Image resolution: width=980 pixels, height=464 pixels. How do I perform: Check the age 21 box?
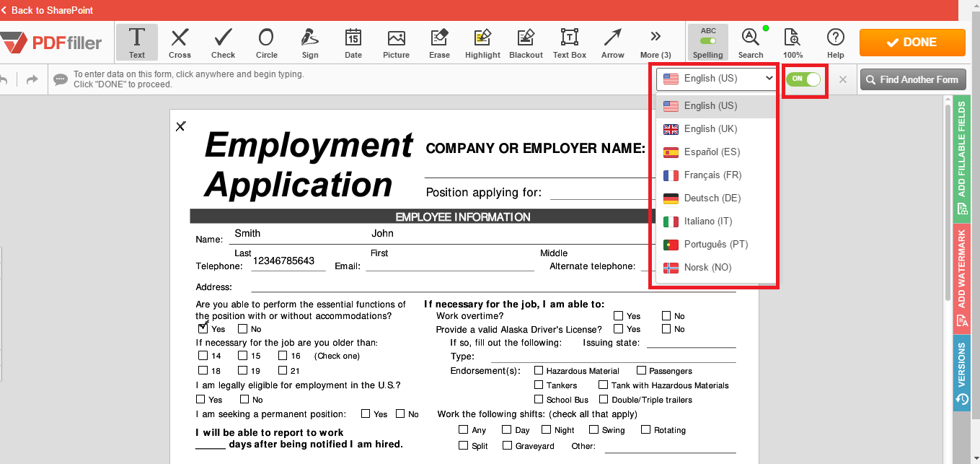[282, 370]
